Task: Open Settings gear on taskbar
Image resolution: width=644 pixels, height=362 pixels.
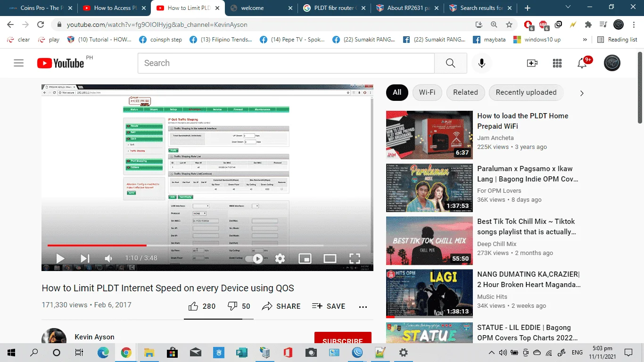Action: (x=403, y=353)
